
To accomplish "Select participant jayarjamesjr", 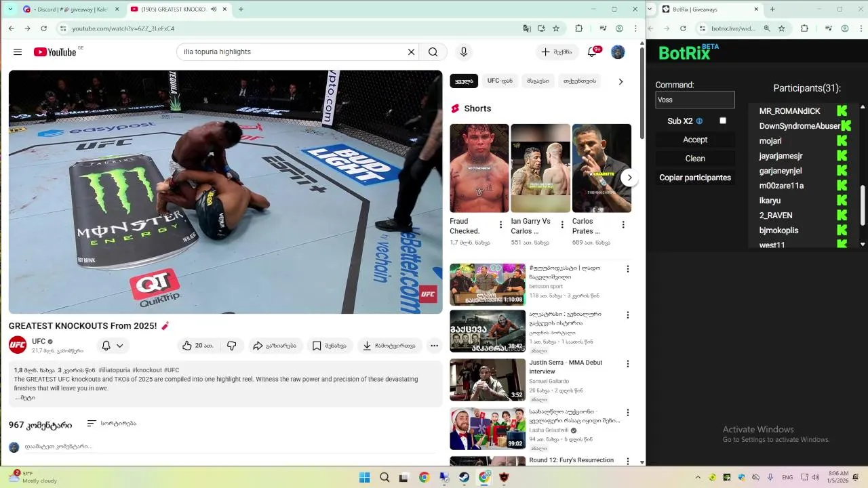I will [781, 156].
